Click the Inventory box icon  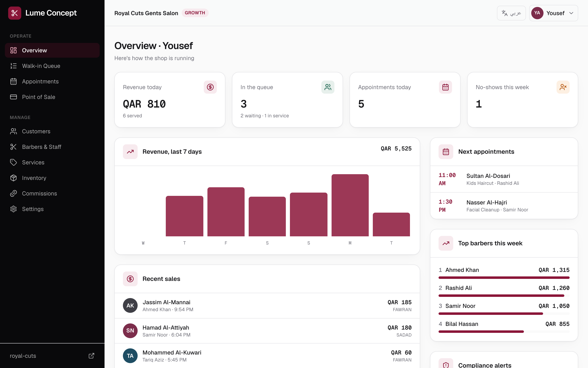tap(13, 178)
